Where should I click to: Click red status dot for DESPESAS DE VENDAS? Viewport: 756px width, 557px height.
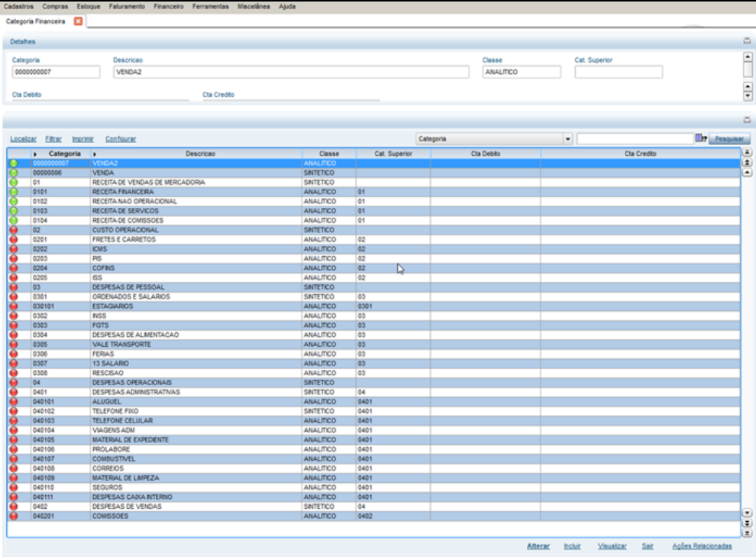[x=14, y=507]
